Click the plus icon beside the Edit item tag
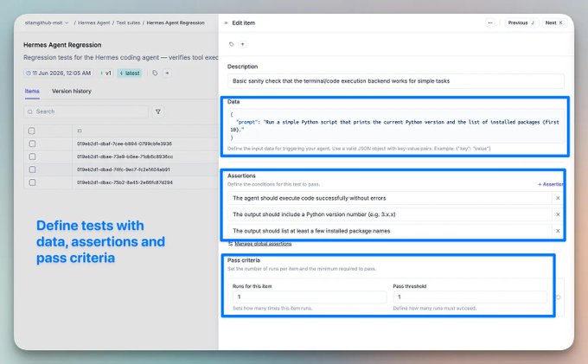The image size is (588, 364). (243, 44)
